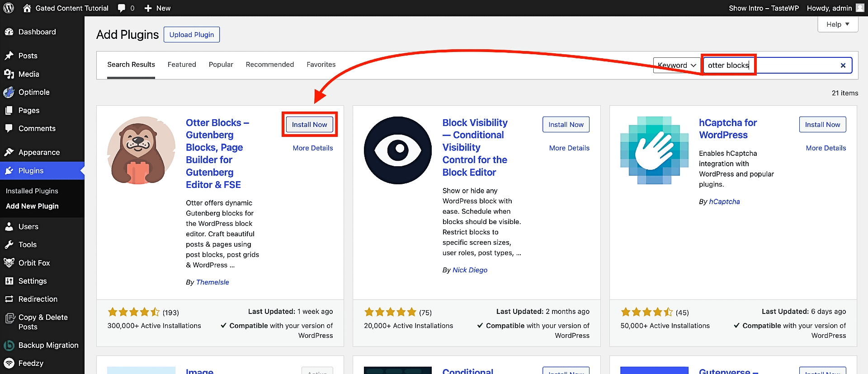Click the Media library icon

[9, 74]
